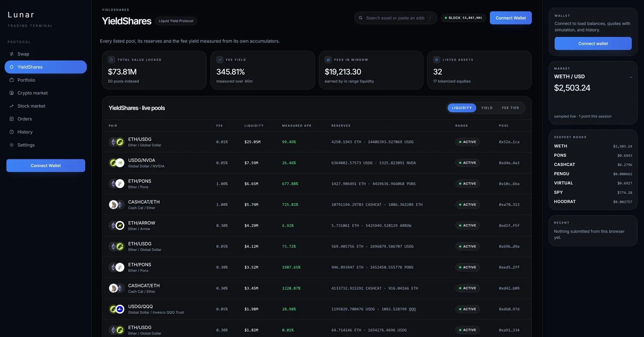Click the Active badge on the USDG/NVDA row
The image size is (644, 337).
pos(468,163)
